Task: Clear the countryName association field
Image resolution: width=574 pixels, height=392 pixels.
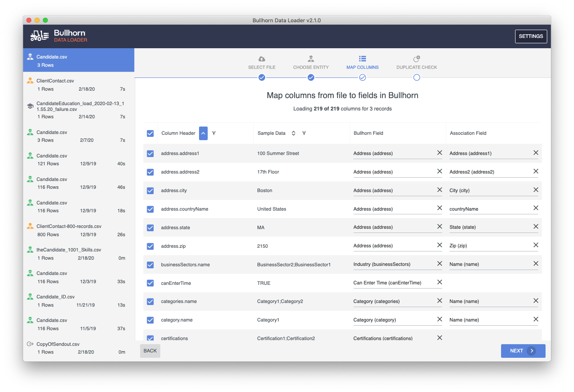Action: click(536, 208)
